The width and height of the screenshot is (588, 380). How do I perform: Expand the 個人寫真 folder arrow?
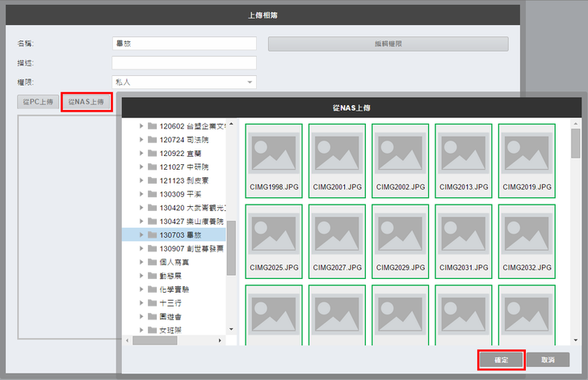[x=141, y=262]
